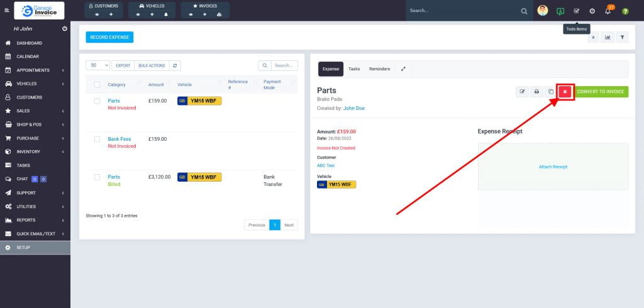644x308 pixels.
Task: Open the ABC Taxi customer link
Action: [x=326, y=165]
